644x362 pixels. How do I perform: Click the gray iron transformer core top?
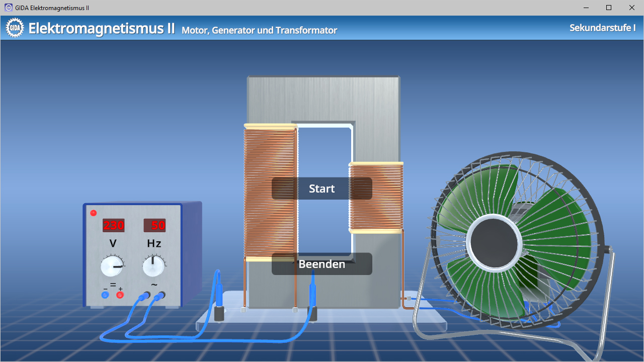323,98
